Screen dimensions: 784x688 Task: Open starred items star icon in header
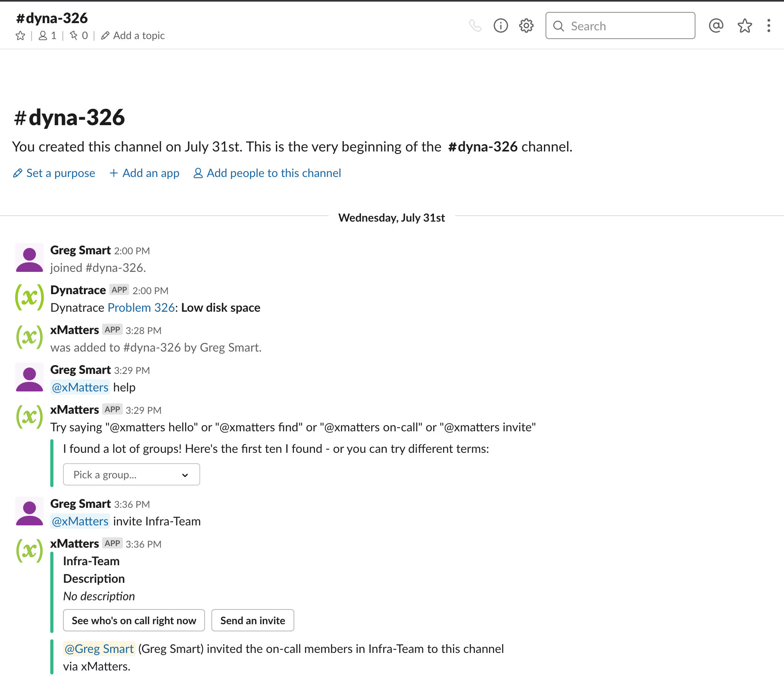pos(745,26)
